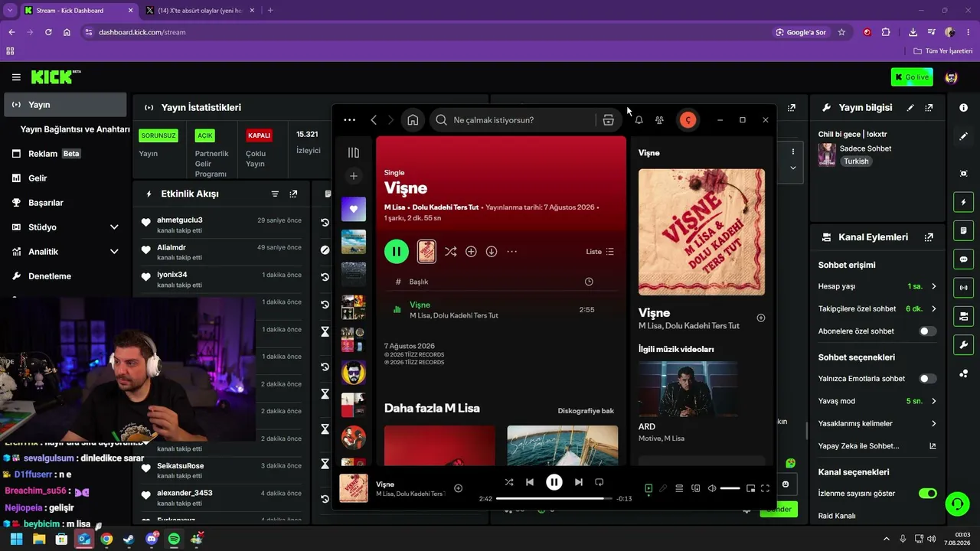Image resolution: width=980 pixels, height=551 pixels.
Task: Open Yapay Zeka ile Sohbet external link
Action: 933,445
